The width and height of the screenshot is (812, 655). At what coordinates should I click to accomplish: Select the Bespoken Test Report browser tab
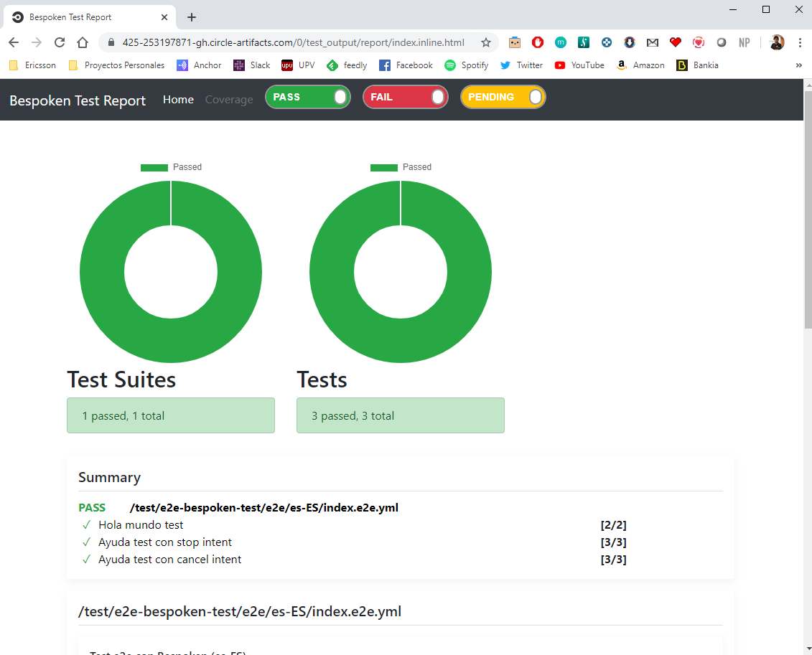(x=90, y=17)
